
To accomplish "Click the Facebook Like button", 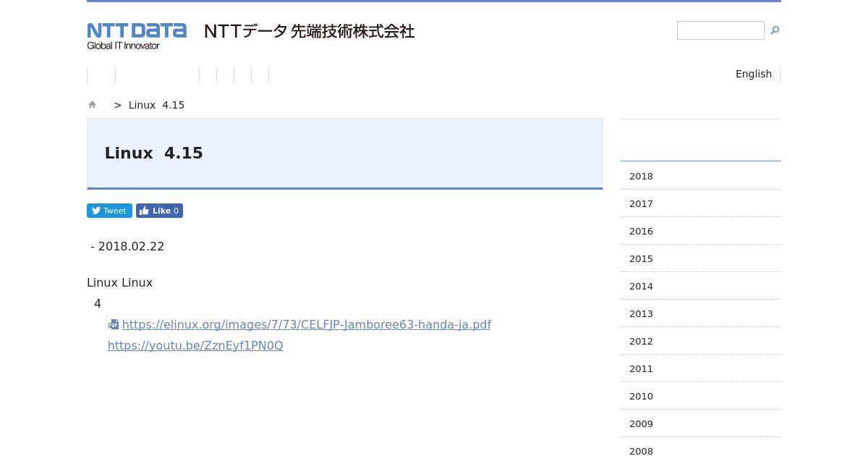I will click(x=159, y=211).
